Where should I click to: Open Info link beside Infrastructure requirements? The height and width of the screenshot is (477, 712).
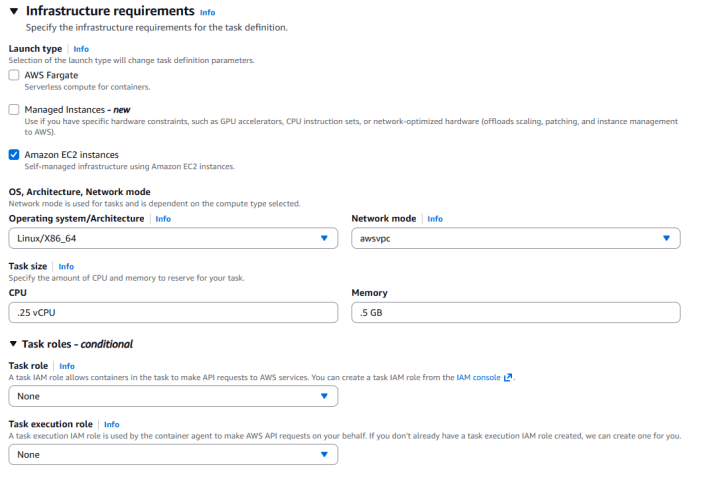pos(207,12)
